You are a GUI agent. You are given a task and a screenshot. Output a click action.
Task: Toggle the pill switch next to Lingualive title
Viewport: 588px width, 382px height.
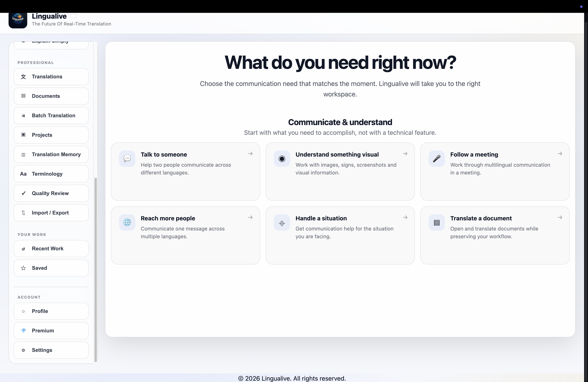coord(73,16)
